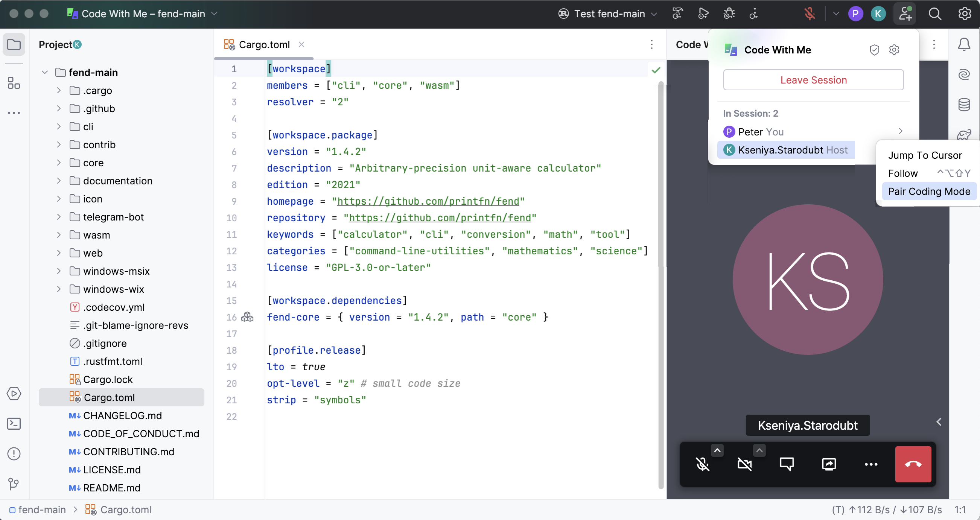Select the CHANGELOG.md file in project tree
This screenshot has height=520, width=980.
[x=122, y=415]
